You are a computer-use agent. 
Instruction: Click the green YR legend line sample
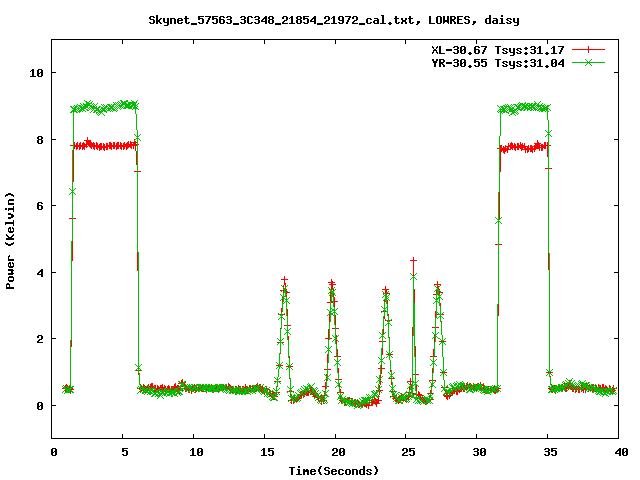pyautogui.click(x=588, y=62)
